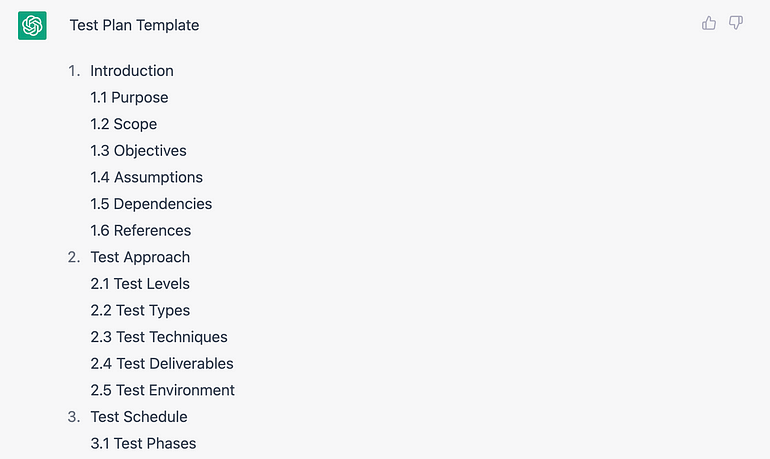
Task: Click the 2.4 Test Deliverables line
Action: [162, 363]
